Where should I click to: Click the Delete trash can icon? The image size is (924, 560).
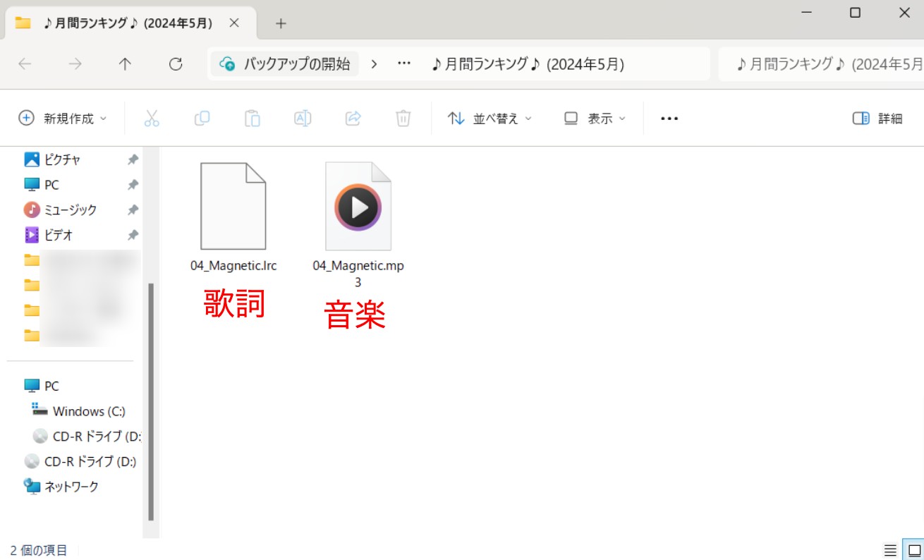pyautogui.click(x=403, y=118)
